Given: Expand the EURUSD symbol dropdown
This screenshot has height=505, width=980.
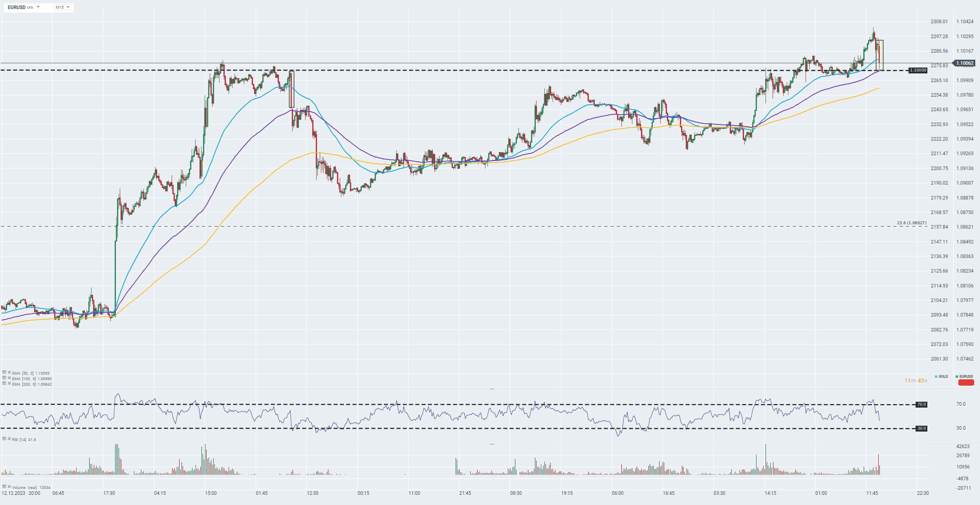Looking at the screenshot, I should pyautogui.click(x=38, y=7).
